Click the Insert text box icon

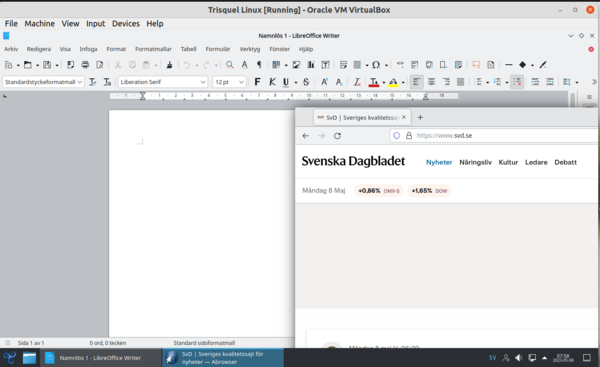click(x=325, y=65)
